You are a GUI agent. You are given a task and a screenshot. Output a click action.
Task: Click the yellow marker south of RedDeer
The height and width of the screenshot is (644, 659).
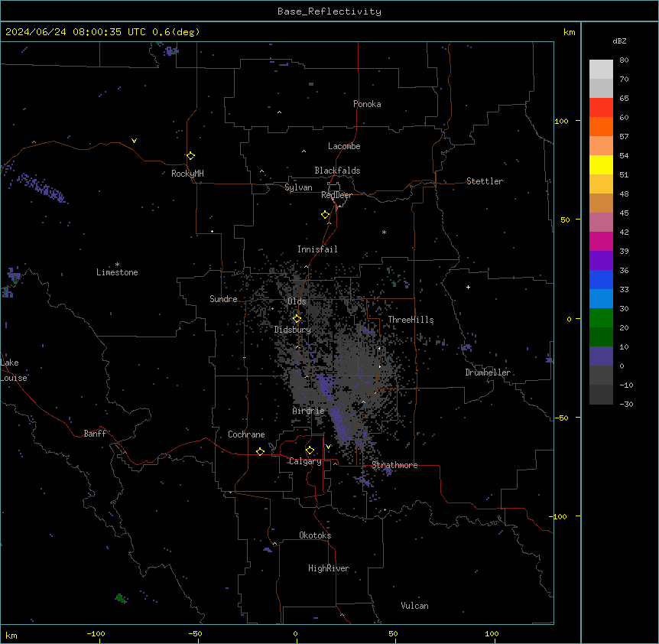[325, 215]
